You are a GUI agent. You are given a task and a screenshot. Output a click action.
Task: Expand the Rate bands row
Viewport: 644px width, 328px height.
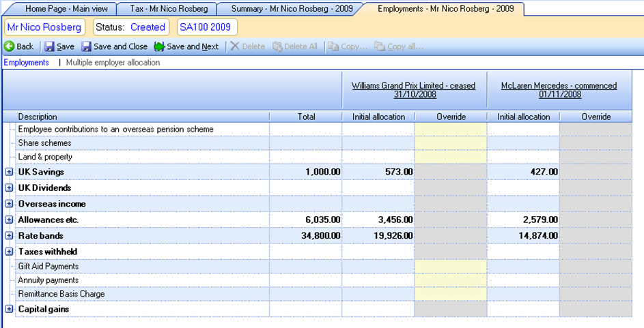coord(9,236)
